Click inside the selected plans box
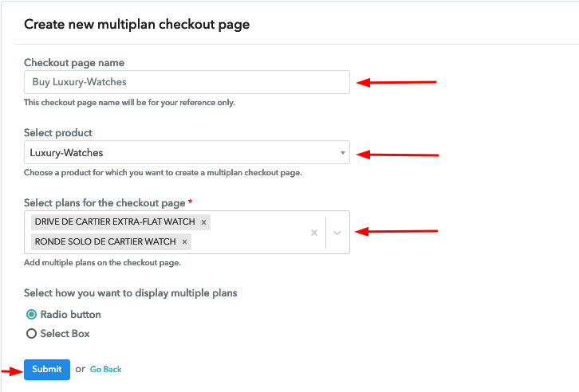Viewport: 579px width, 392px height. (187, 233)
